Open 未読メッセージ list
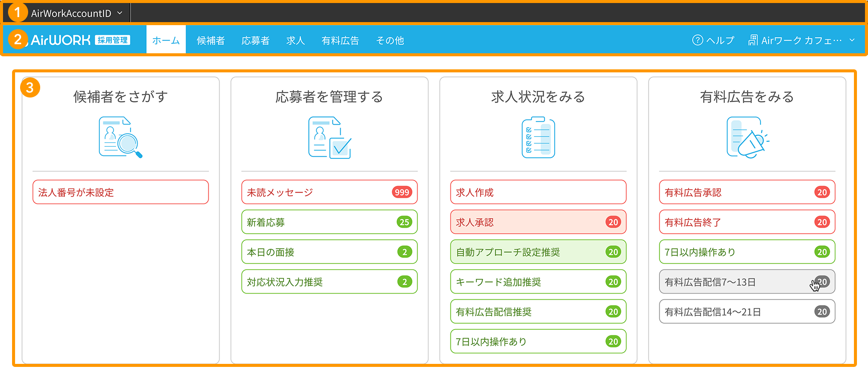Screen dimensions: 868x386 coord(330,192)
